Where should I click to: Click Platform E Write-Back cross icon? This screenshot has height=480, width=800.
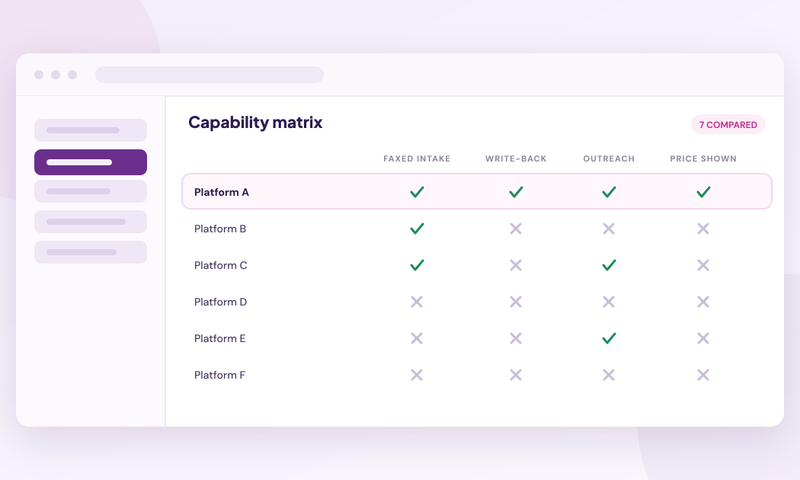[x=516, y=338]
